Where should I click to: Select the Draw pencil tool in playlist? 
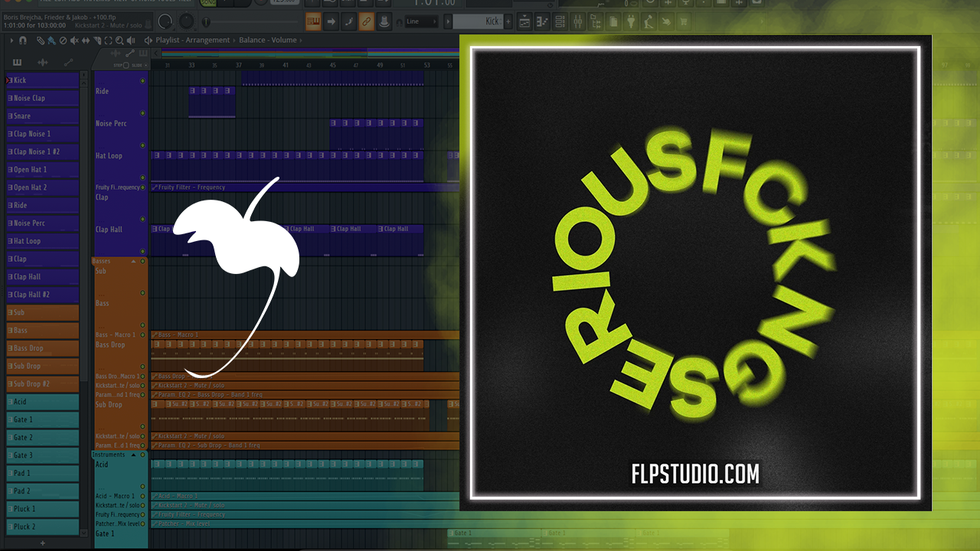tap(41, 40)
